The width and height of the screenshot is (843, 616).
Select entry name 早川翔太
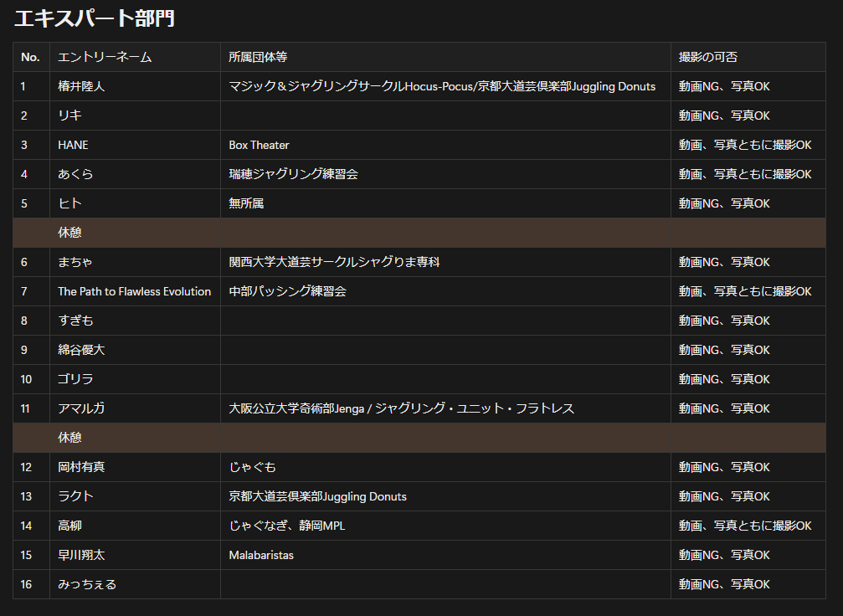[81, 555]
